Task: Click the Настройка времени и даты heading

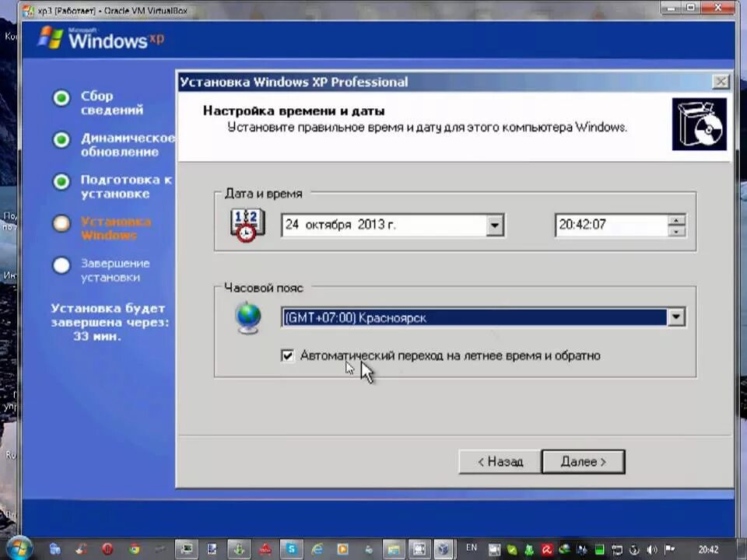Action: click(294, 111)
